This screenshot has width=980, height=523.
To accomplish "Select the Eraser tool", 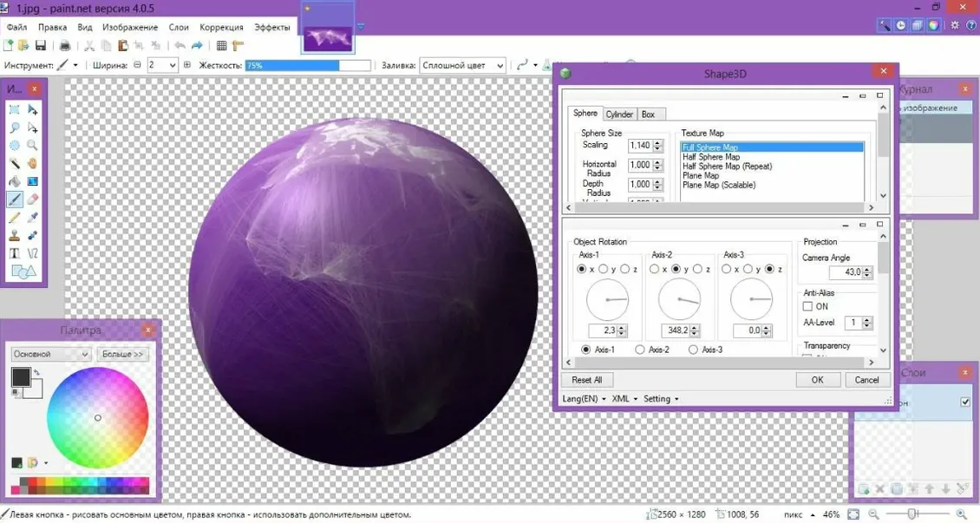I will pyautogui.click(x=33, y=199).
